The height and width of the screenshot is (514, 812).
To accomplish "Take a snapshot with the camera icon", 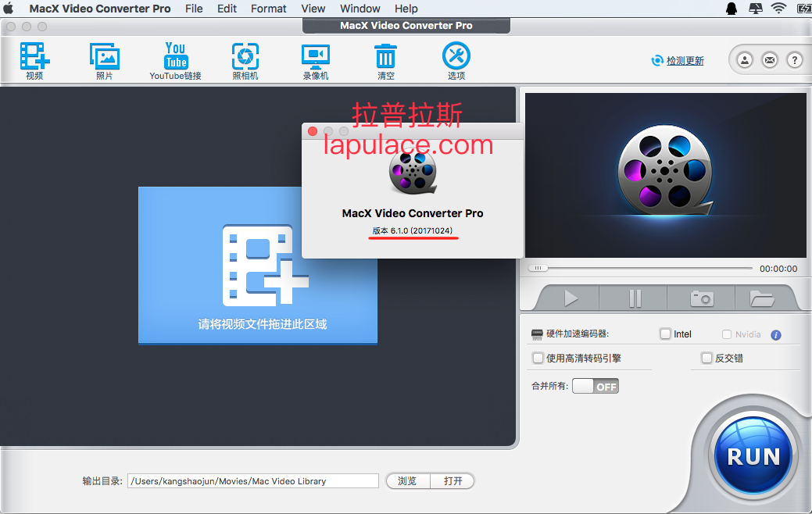I will click(x=703, y=298).
